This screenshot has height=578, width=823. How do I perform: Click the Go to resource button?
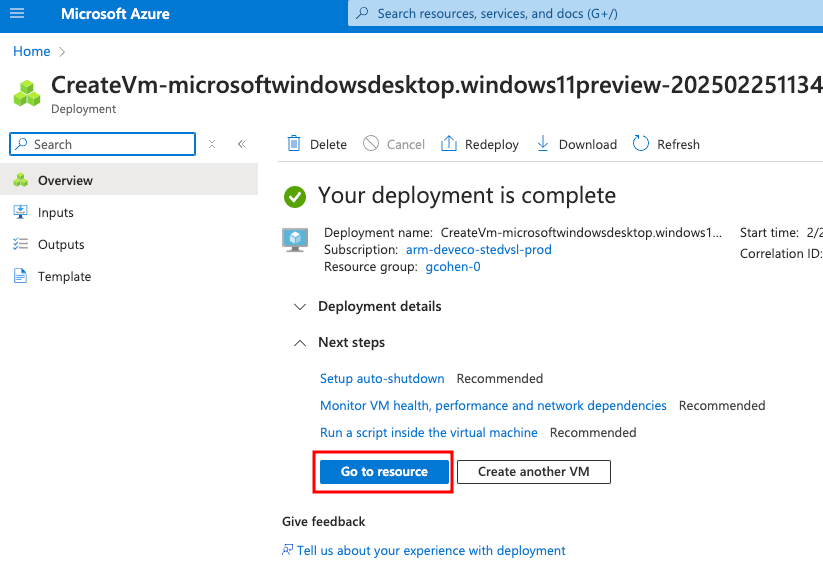coord(384,471)
